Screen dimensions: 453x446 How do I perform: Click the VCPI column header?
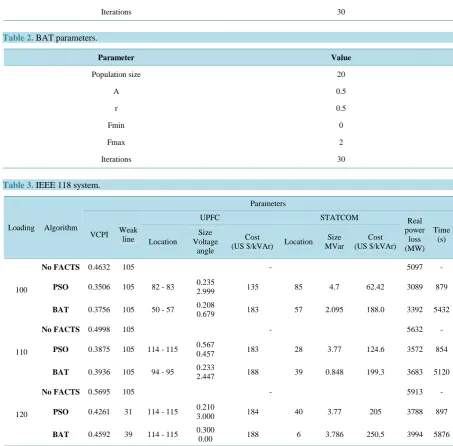[x=99, y=235]
